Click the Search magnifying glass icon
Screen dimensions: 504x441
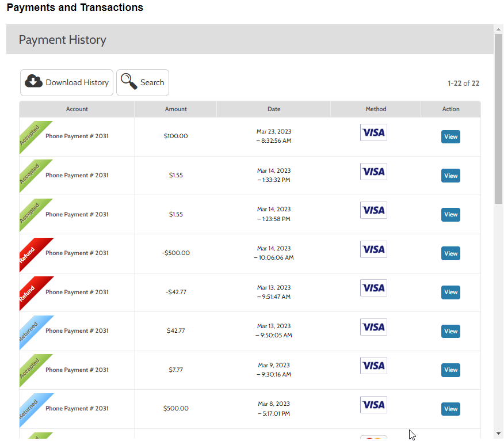pyautogui.click(x=129, y=82)
